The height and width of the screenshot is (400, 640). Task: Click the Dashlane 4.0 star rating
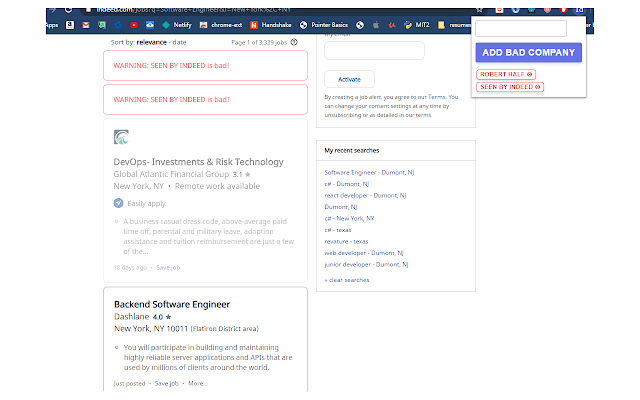(x=162, y=317)
